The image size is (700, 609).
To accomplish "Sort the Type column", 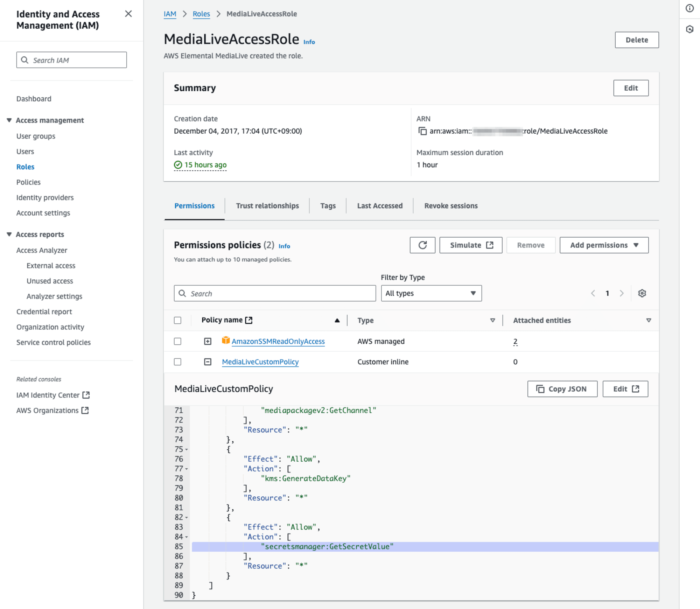I will click(492, 320).
